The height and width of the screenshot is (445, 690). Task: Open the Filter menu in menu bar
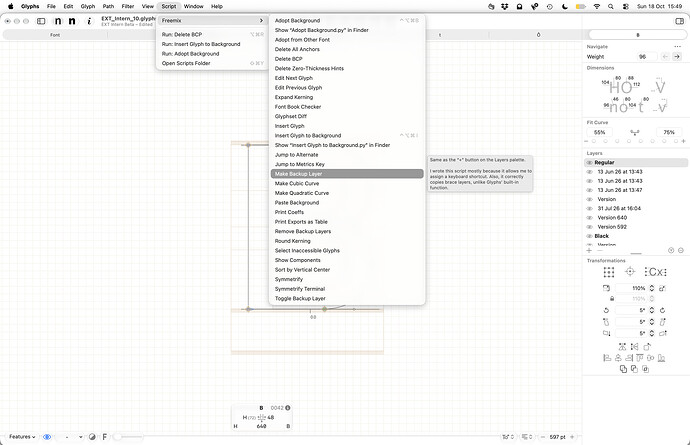coord(128,7)
